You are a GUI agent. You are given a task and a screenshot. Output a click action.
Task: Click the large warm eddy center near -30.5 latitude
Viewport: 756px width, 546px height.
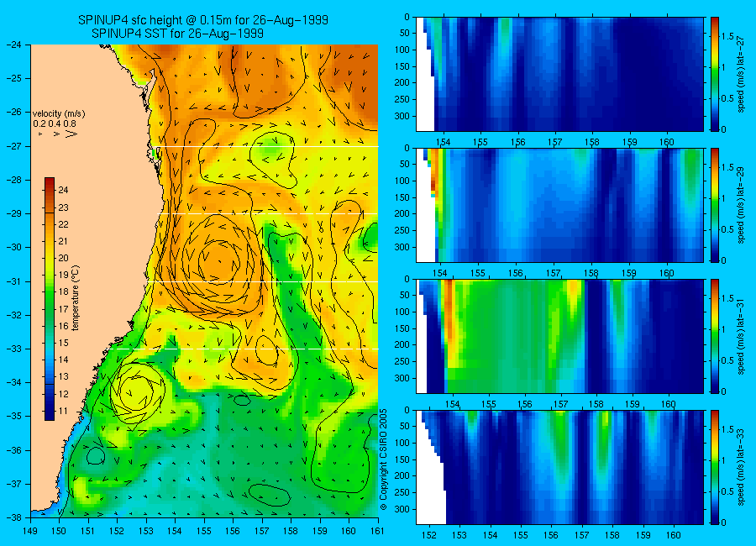point(219,262)
